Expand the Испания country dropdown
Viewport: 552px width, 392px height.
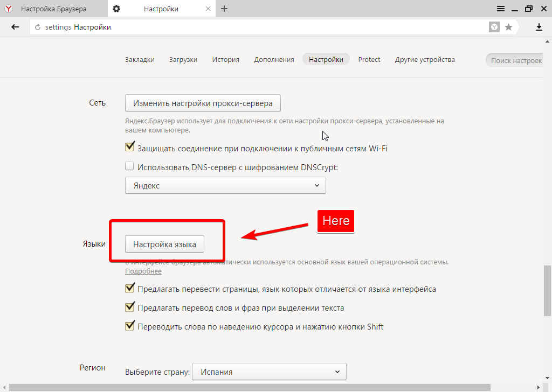pos(269,372)
